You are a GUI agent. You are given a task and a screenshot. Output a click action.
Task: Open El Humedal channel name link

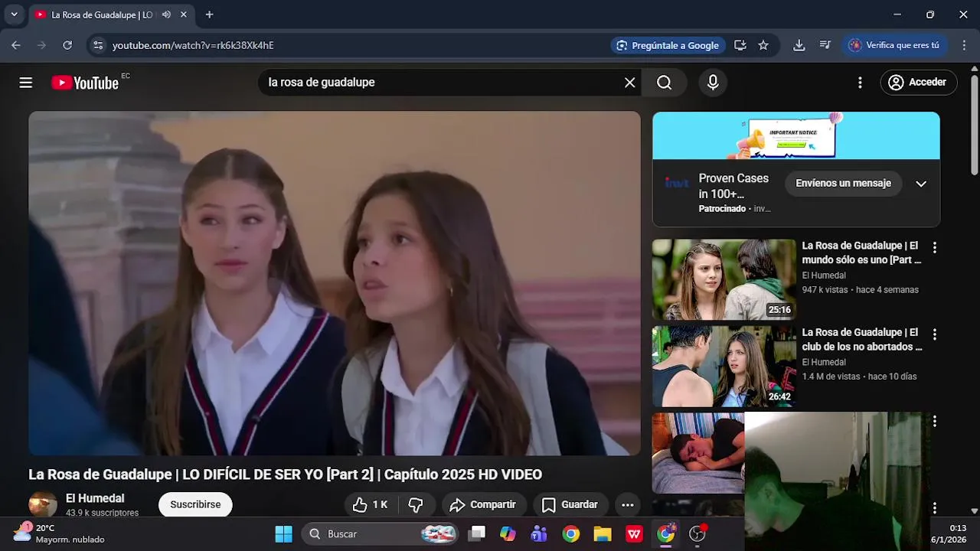coord(95,498)
